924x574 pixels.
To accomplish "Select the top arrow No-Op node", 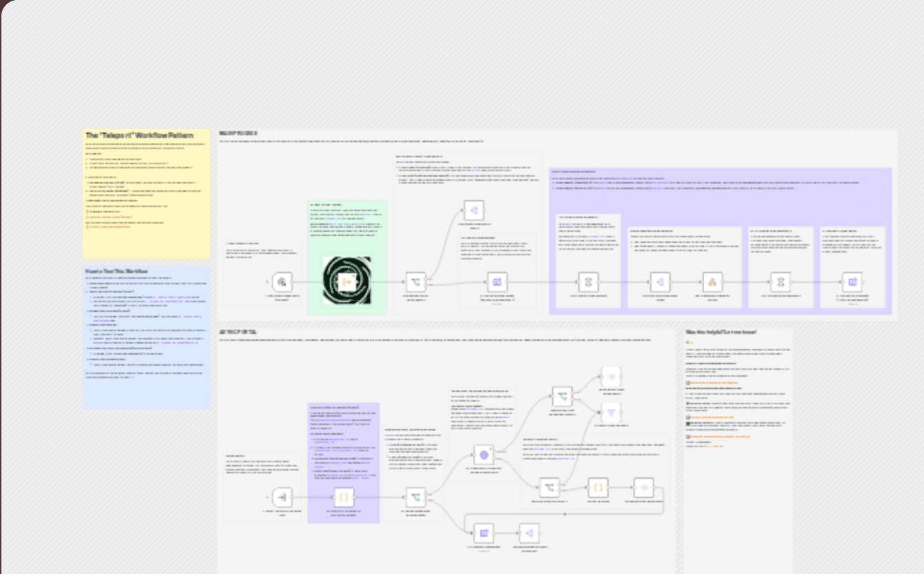I will click(611, 377).
